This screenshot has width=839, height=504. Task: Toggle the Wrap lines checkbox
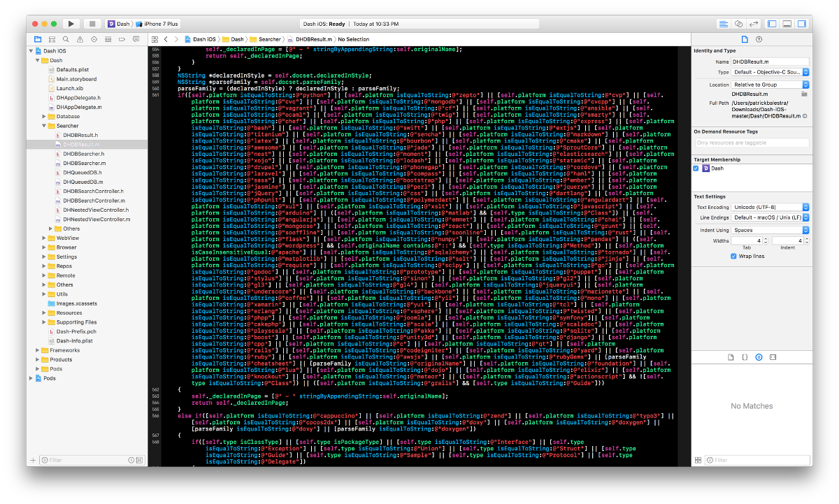click(733, 256)
